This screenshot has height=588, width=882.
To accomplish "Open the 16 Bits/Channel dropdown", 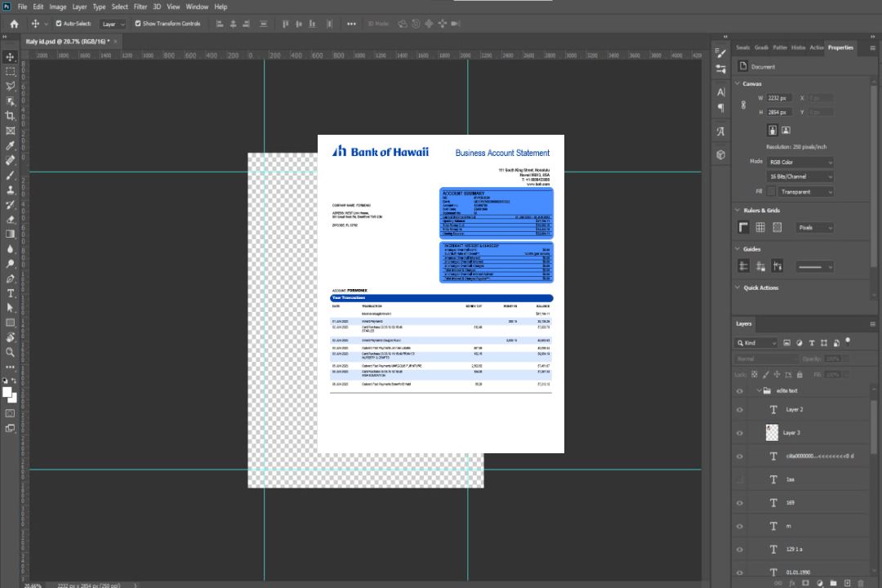I will pos(800,176).
